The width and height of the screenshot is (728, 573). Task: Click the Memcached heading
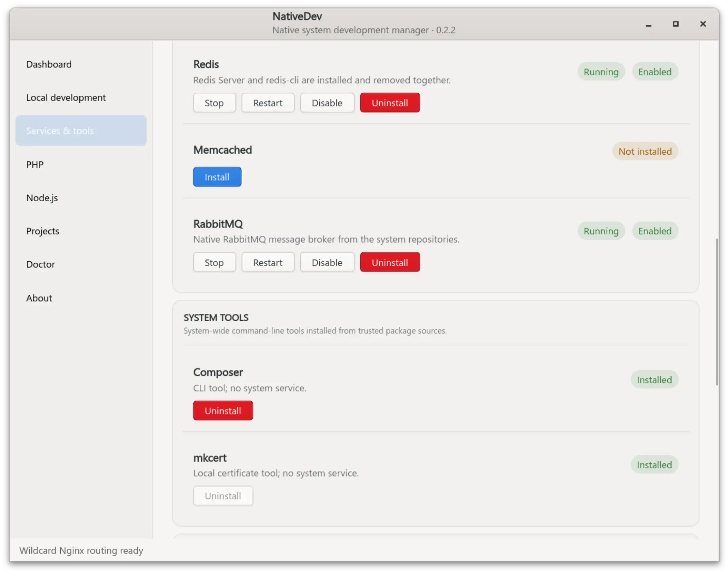[x=223, y=150]
